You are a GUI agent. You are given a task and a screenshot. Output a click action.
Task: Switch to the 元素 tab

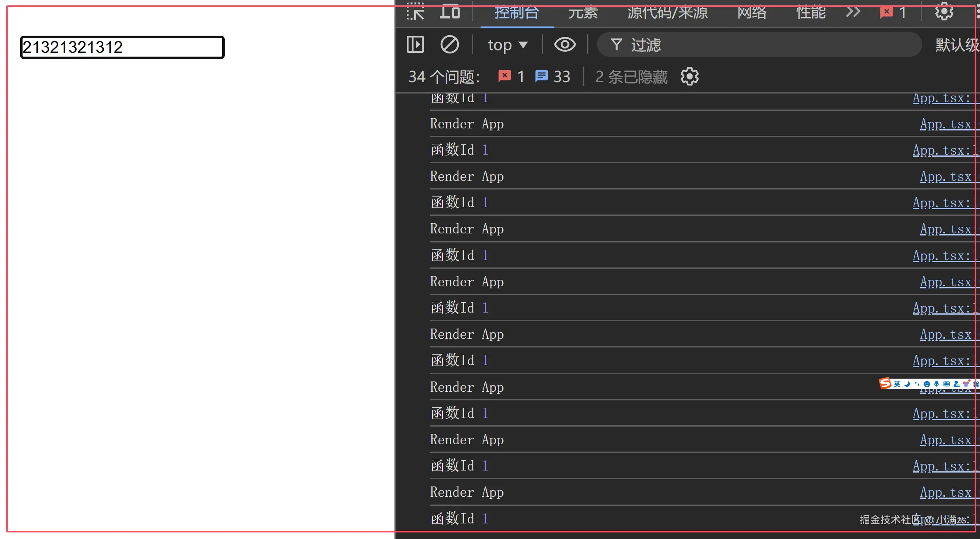583,13
